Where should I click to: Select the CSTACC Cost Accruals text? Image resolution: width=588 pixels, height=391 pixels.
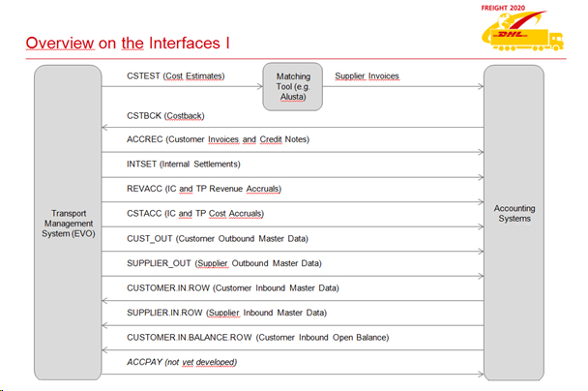pyautogui.click(x=195, y=213)
